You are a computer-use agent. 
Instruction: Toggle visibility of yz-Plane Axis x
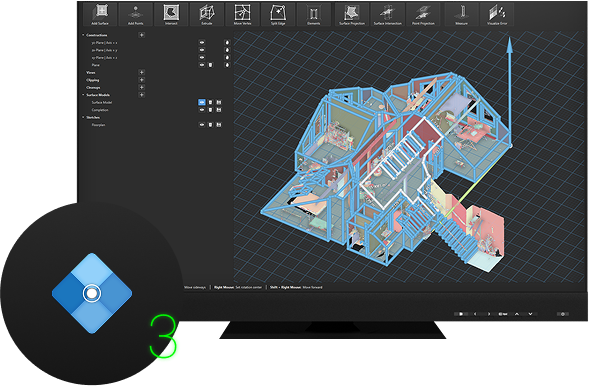202,43
